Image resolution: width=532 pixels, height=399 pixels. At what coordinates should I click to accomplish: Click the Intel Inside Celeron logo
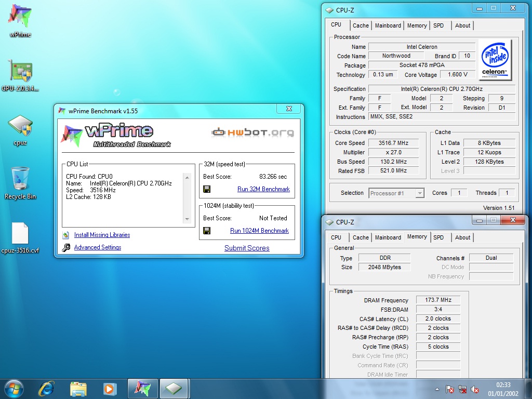[x=495, y=60]
